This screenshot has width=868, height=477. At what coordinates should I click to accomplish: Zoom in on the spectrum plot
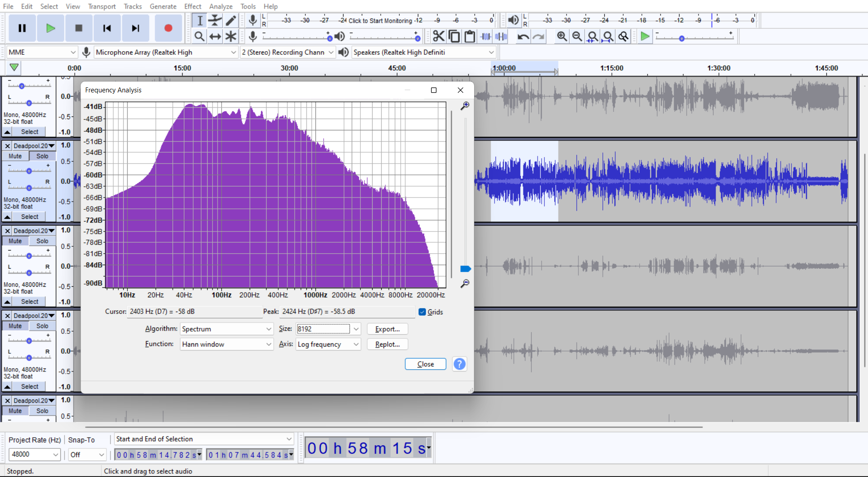465,106
